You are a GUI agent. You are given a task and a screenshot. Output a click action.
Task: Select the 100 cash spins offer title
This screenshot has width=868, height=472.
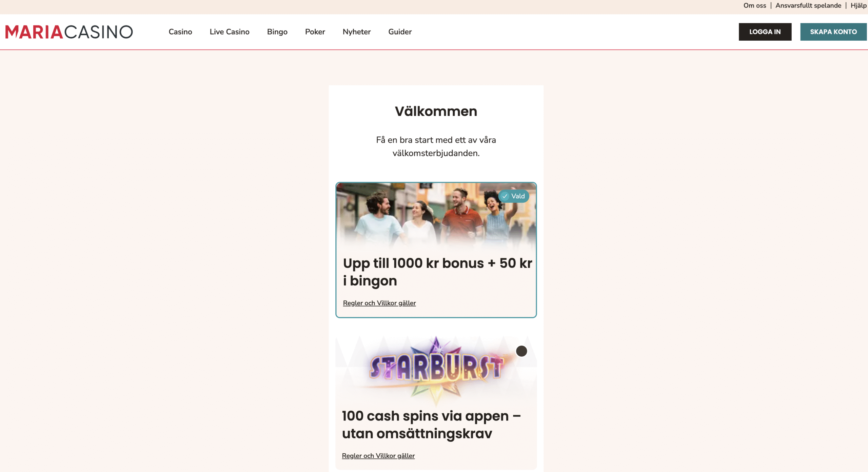(431, 425)
